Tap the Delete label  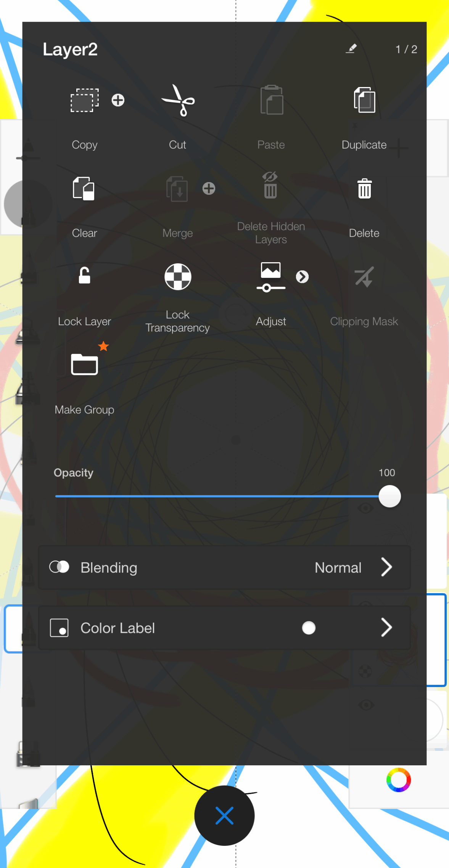click(x=364, y=233)
